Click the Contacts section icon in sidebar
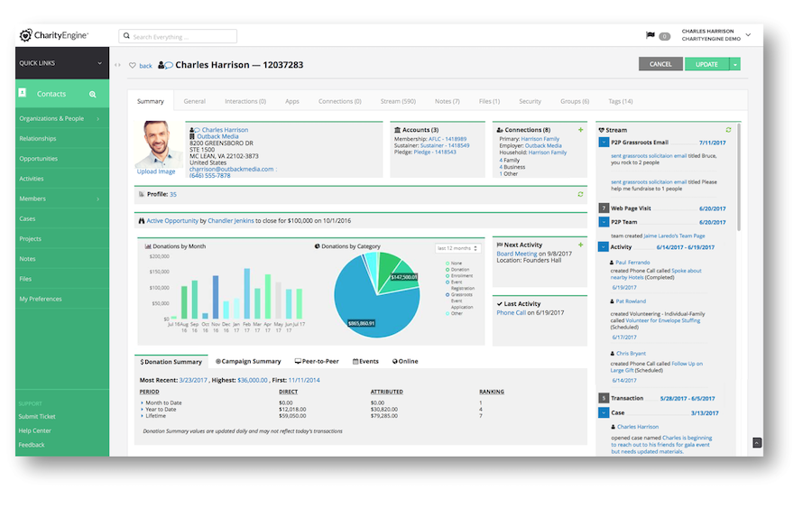Viewport: 812px width, 527px height. 23,93
